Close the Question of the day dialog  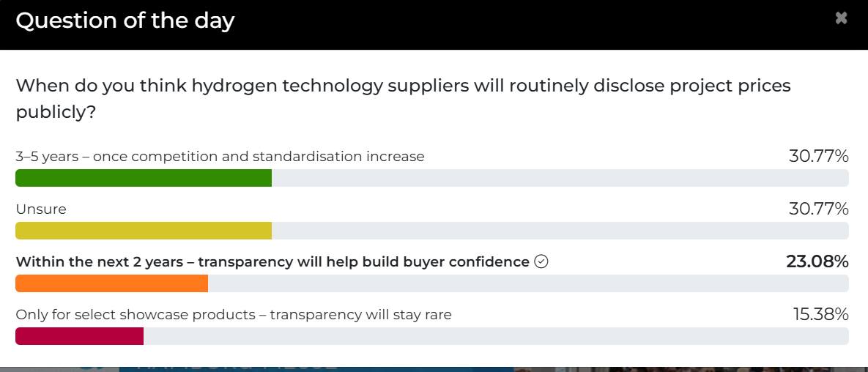pos(841,18)
